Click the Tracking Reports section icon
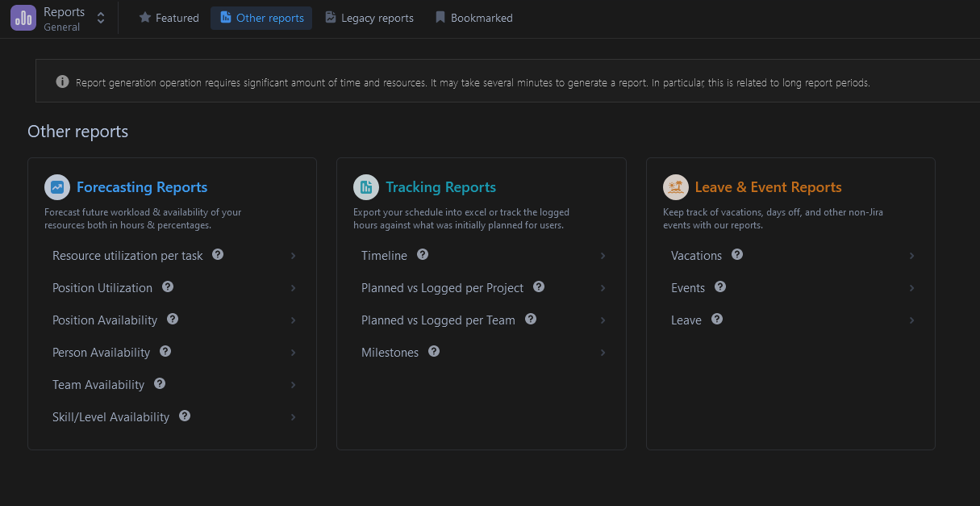 pos(366,187)
